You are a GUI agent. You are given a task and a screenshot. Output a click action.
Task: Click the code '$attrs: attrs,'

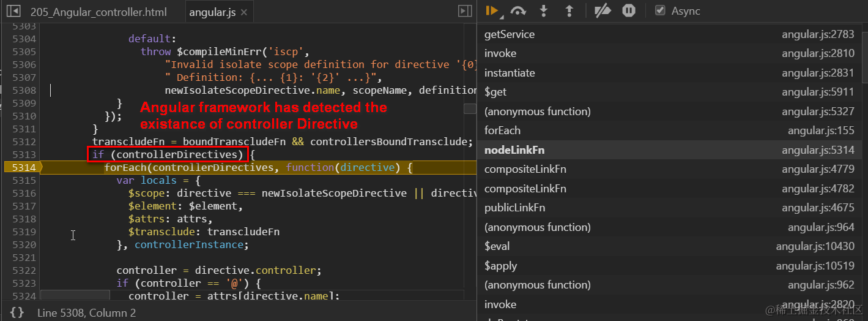[171, 219]
